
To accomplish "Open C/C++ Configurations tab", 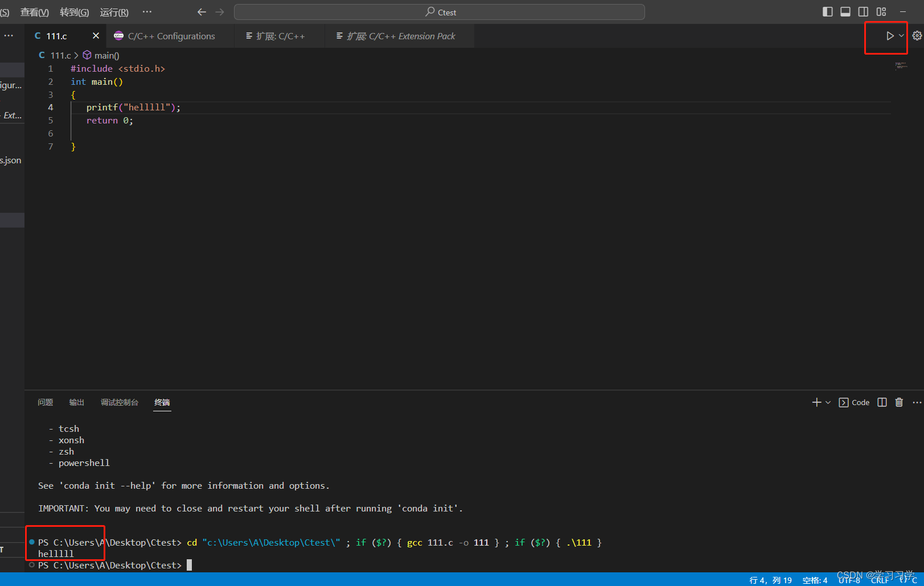I will tap(171, 36).
